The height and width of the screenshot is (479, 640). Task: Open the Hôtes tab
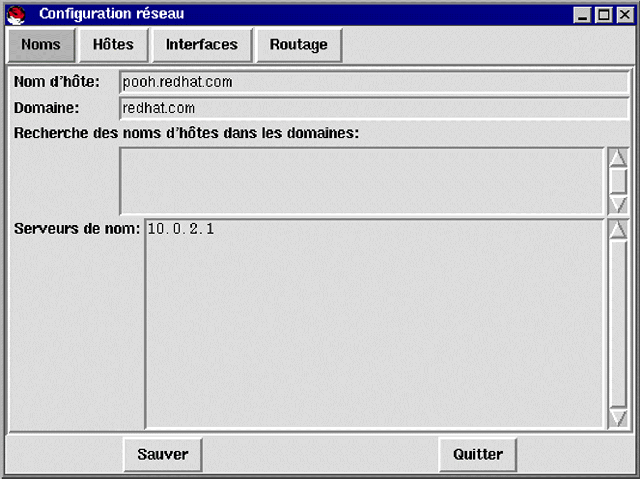pos(113,45)
